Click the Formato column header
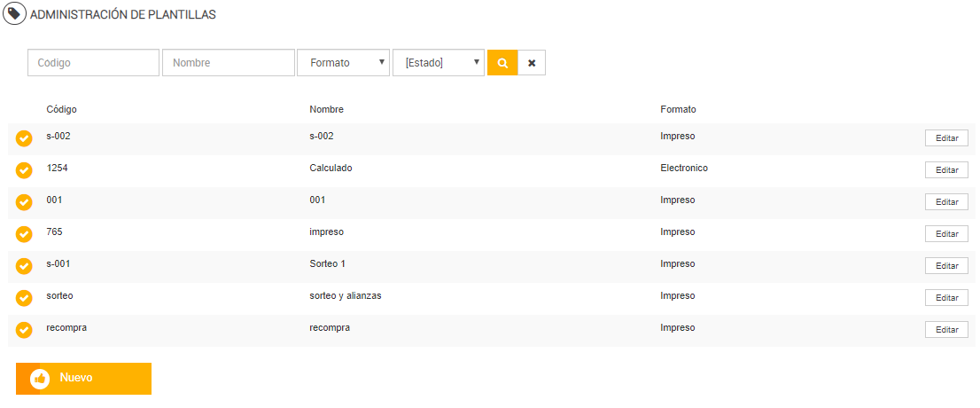 click(678, 109)
